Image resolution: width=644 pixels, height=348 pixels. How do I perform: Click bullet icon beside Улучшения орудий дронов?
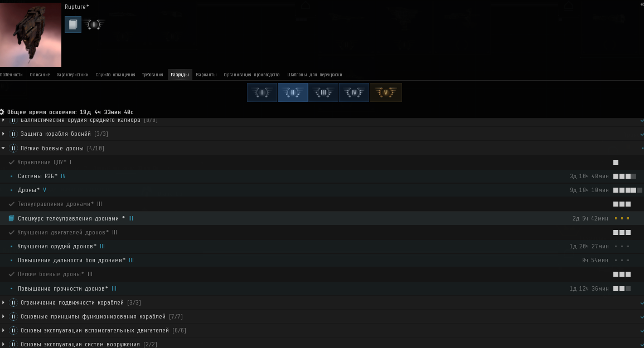coord(12,246)
